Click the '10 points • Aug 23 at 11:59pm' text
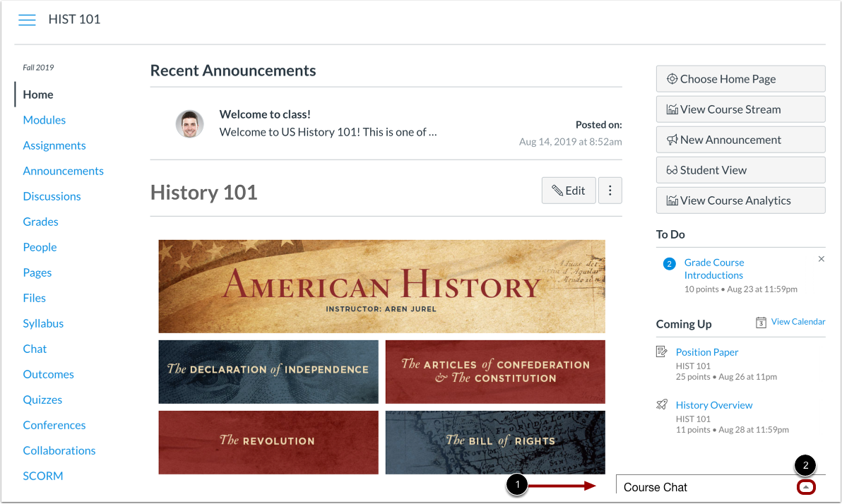The height and width of the screenshot is (504, 842). point(740,289)
